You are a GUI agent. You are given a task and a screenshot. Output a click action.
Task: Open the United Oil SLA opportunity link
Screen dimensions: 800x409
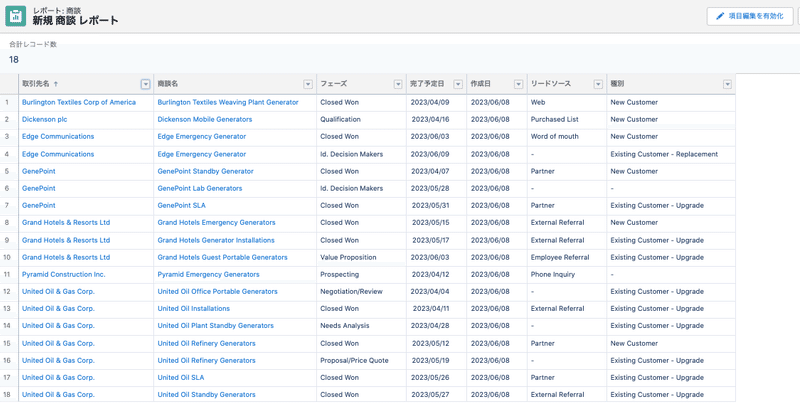point(181,378)
